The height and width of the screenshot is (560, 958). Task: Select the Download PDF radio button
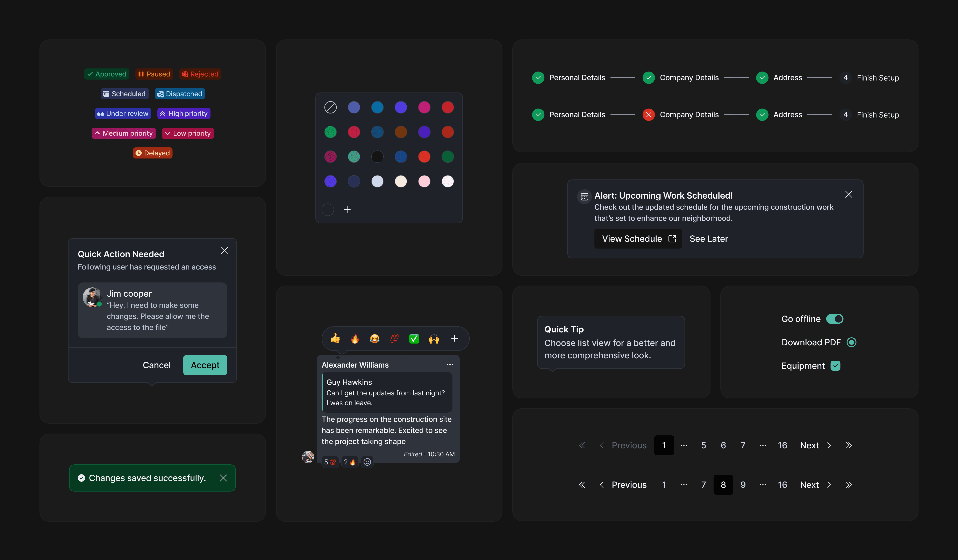(851, 342)
